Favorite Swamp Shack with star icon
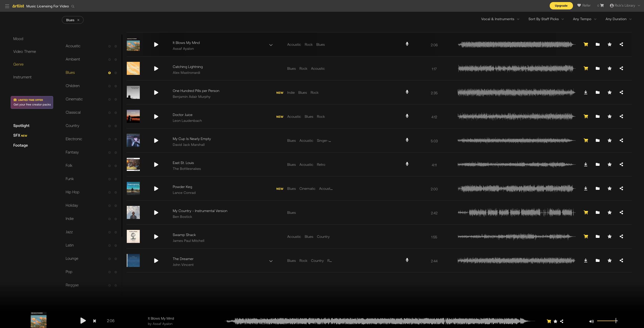Image resolution: width=644 pixels, height=328 pixels. pos(609,237)
